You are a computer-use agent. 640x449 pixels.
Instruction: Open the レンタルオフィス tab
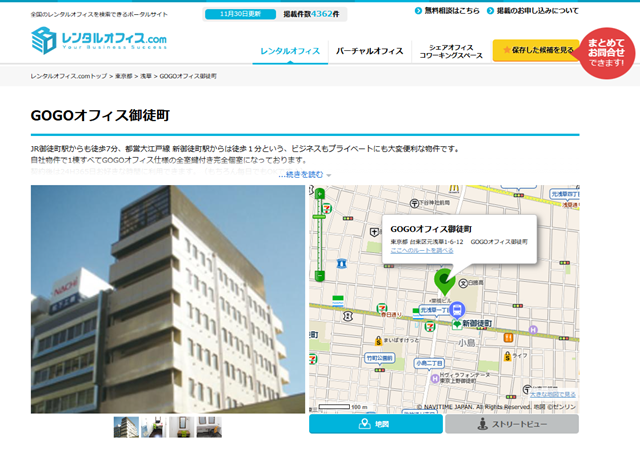pos(290,51)
